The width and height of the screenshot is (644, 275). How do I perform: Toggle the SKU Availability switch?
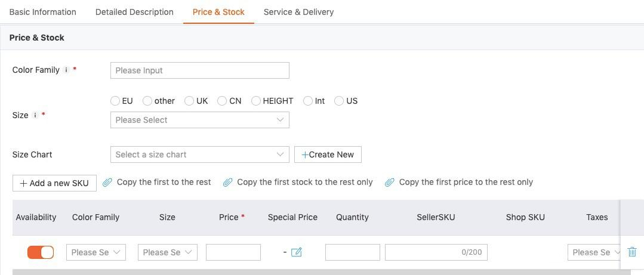41,252
